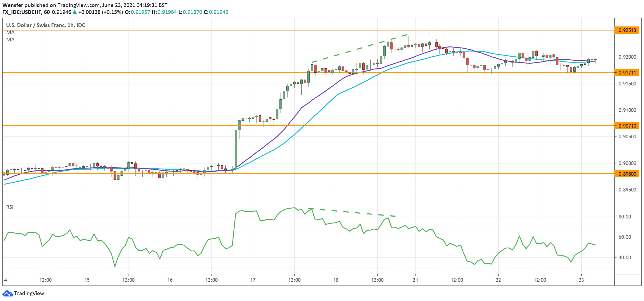The height and width of the screenshot is (301, 644).
Task: Click the second MA indicator label
Action: point(10,40)
